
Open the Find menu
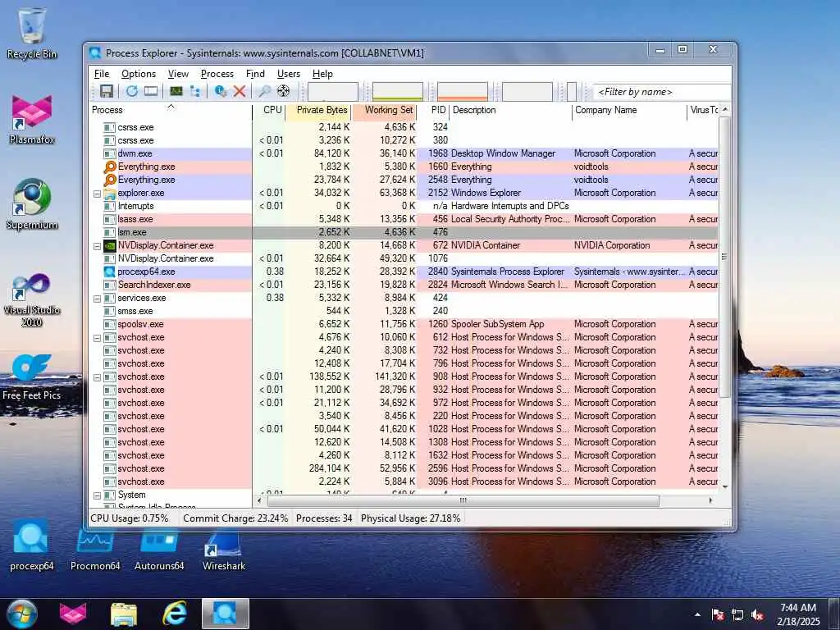[255, 74]
